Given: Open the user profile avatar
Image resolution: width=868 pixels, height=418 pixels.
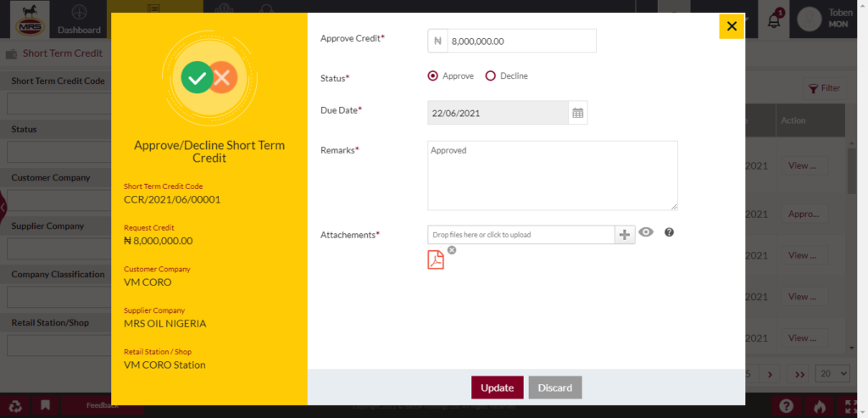Looking at the screenshot, I should coord(809,20).
